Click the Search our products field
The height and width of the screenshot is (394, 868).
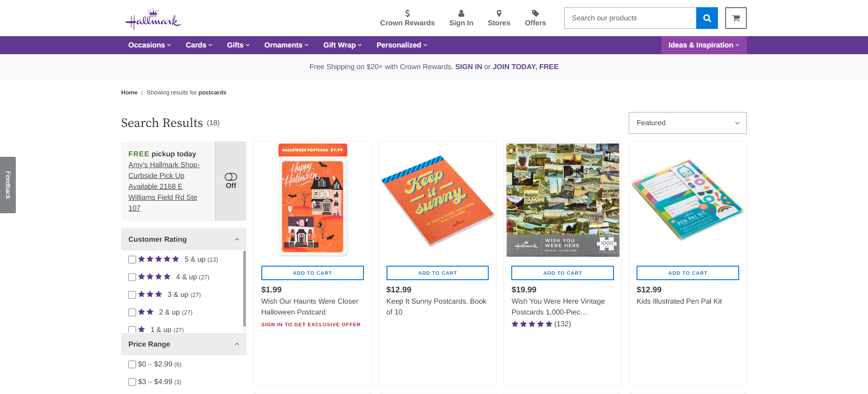click(x=630, y=18)
